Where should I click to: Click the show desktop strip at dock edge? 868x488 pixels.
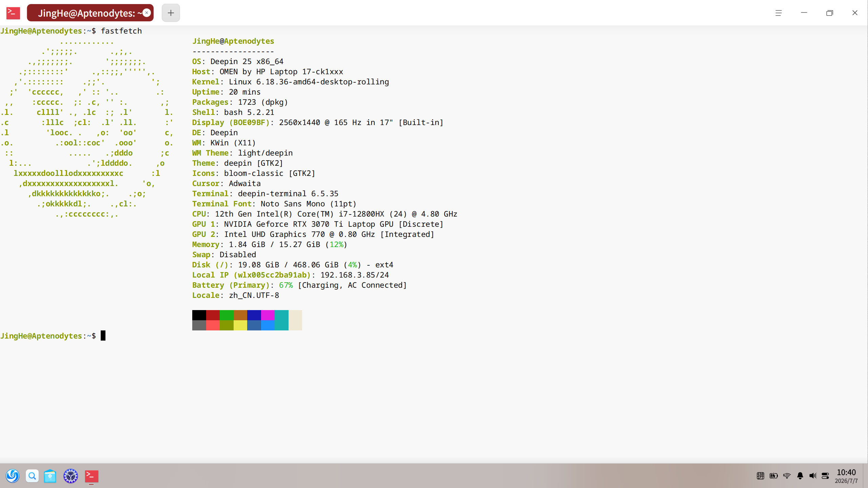[865, 476]
